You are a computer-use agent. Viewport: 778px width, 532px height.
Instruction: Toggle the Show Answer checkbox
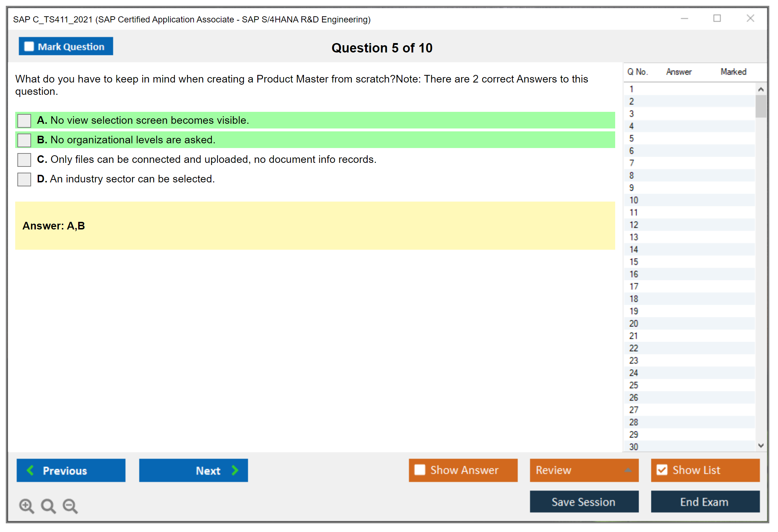pyautogui.click(x=420, y=470)
